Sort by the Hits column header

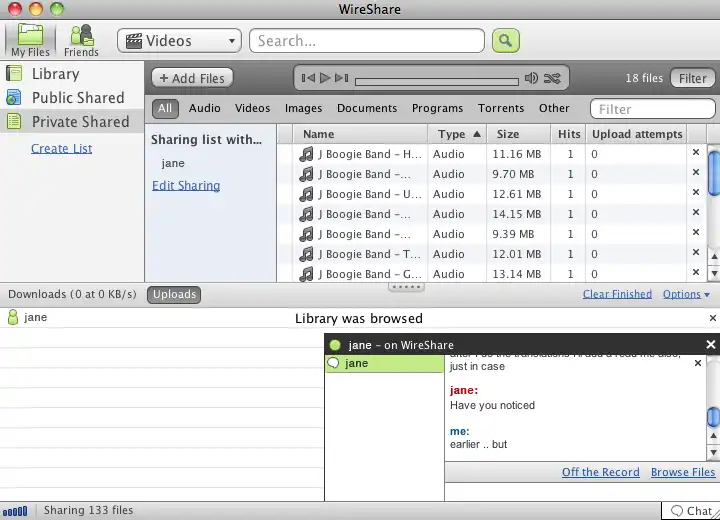[568, 134]
